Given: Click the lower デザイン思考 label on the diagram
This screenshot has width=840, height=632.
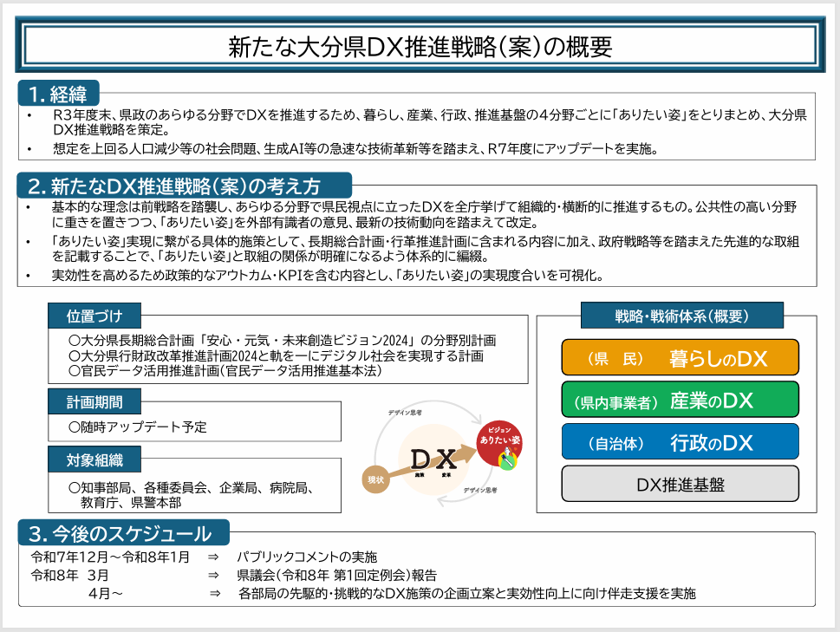Looking at the screenshot, I should tap(479, 491).
